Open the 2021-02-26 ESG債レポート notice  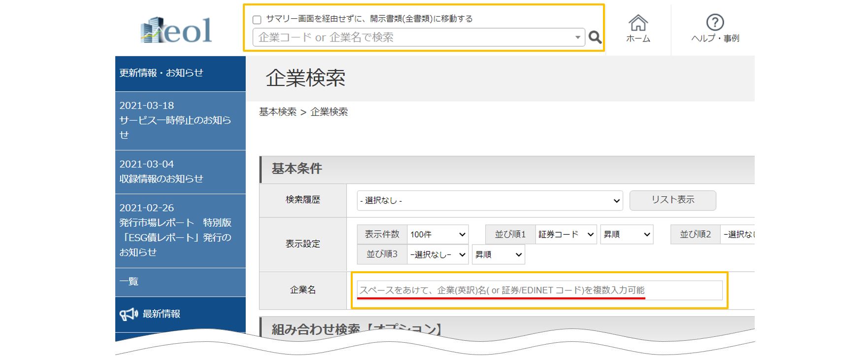pyautogui.click(x=180, y=230)
